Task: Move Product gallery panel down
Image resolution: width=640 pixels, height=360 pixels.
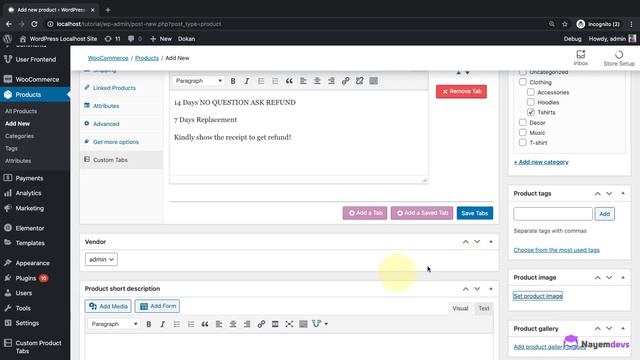Action: [609, 329]
